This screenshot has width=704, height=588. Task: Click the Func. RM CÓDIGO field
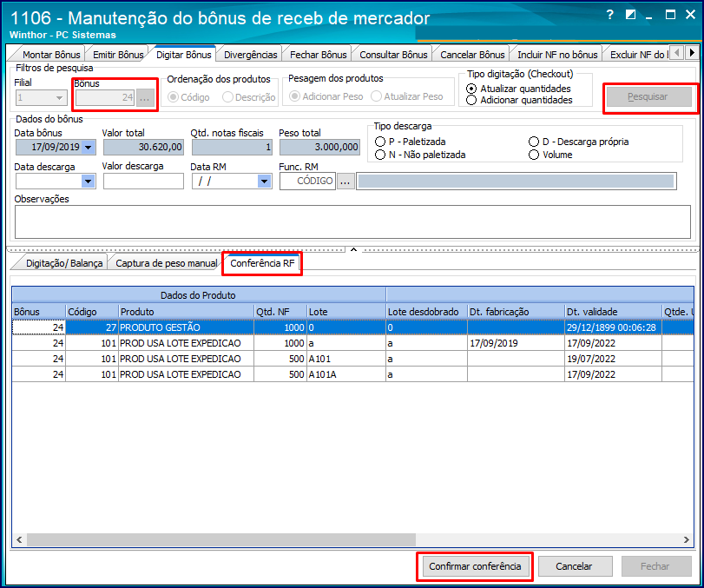(x=307, y=181)
